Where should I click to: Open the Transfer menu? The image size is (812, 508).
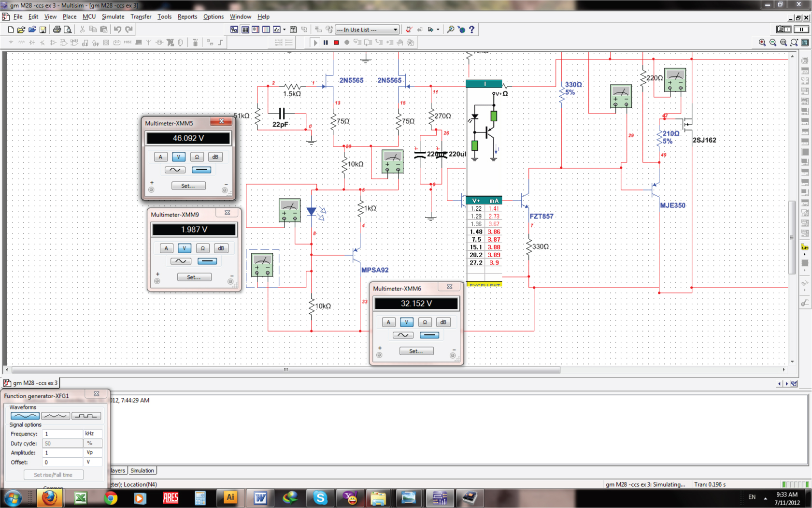[x=141, y=16]
